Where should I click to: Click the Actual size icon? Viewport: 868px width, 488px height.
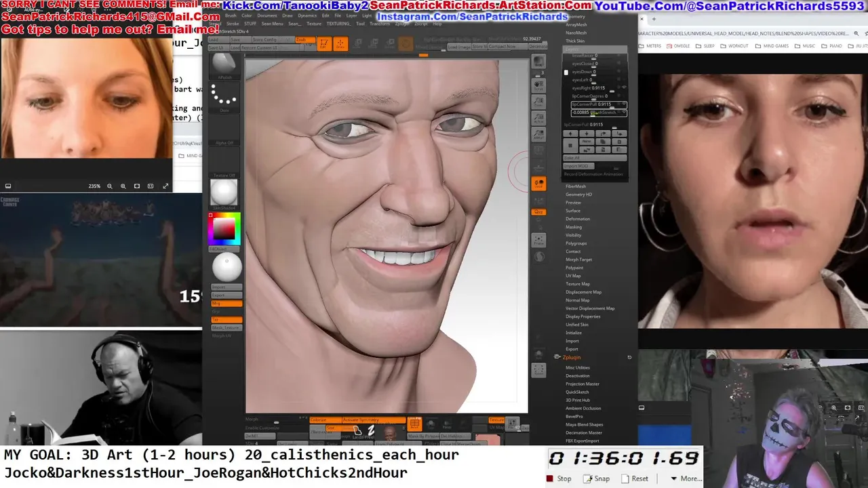[538, 119]
